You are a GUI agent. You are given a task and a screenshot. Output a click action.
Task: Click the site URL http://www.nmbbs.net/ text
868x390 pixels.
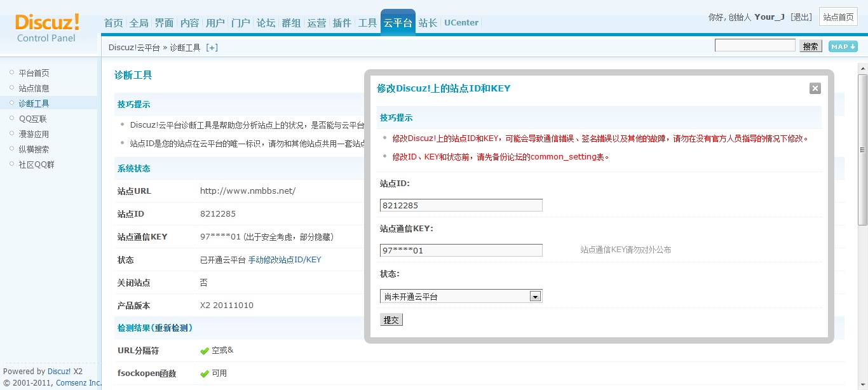point(248,191)
